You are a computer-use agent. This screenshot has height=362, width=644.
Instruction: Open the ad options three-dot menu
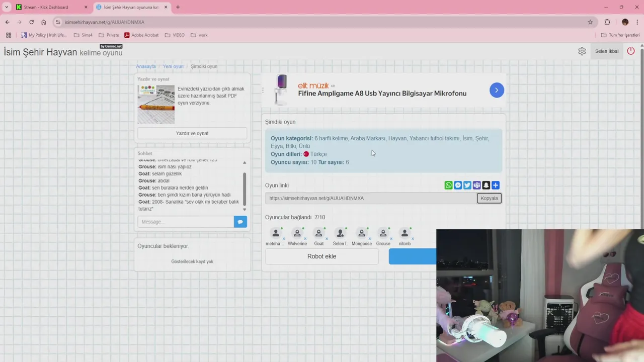tap(263, 90)
